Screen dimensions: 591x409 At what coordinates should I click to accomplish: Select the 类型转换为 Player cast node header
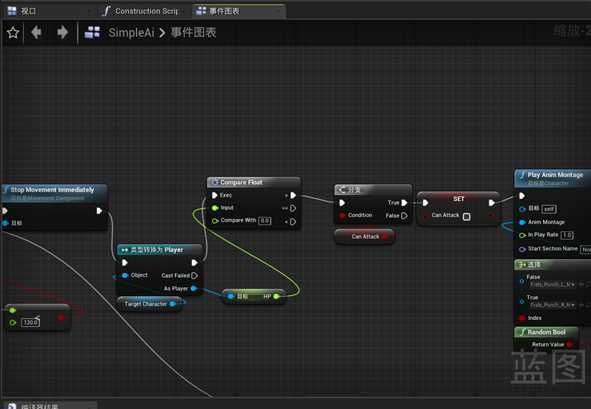click(160, 250)
